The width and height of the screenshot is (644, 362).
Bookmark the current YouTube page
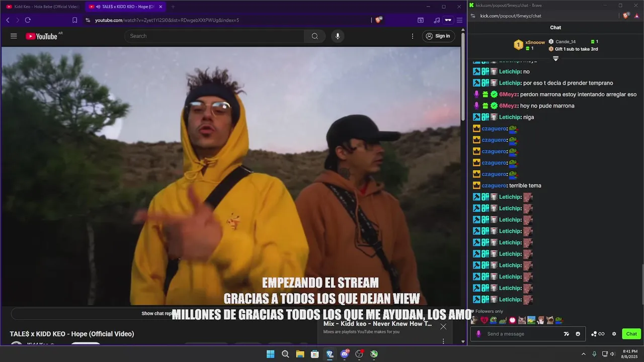[74, 20]
